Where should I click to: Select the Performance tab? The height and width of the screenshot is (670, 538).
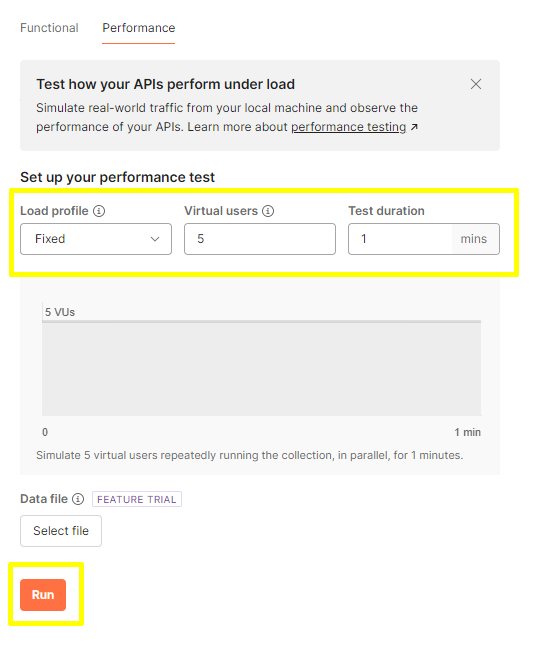[x=138, y=28]
